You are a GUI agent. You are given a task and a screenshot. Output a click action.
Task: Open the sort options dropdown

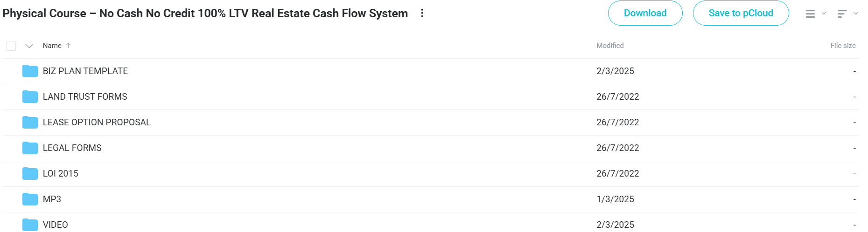coord(847,14)
